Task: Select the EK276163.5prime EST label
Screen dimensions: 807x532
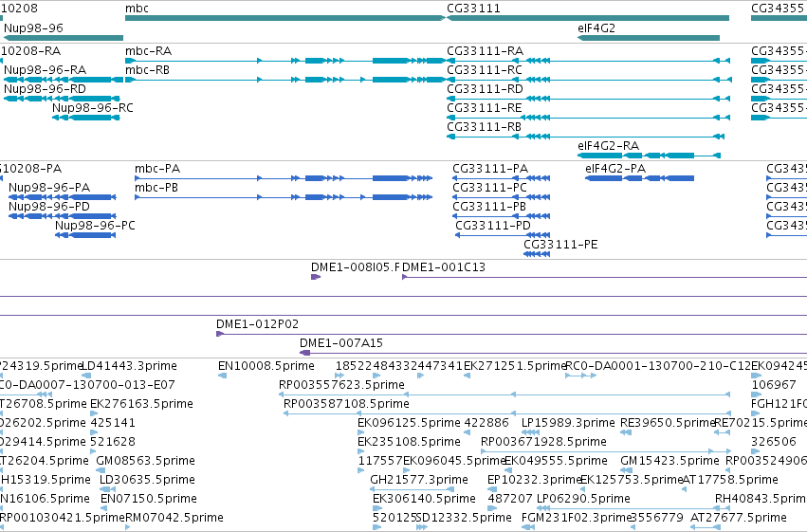Action: click(141, 404)
